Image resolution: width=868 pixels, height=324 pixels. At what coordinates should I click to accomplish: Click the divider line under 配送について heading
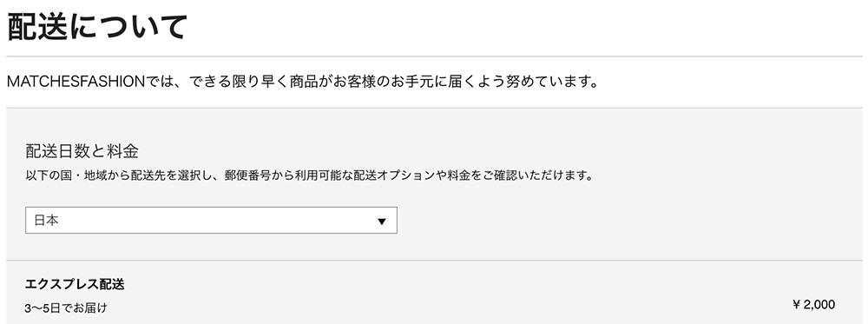435,56
